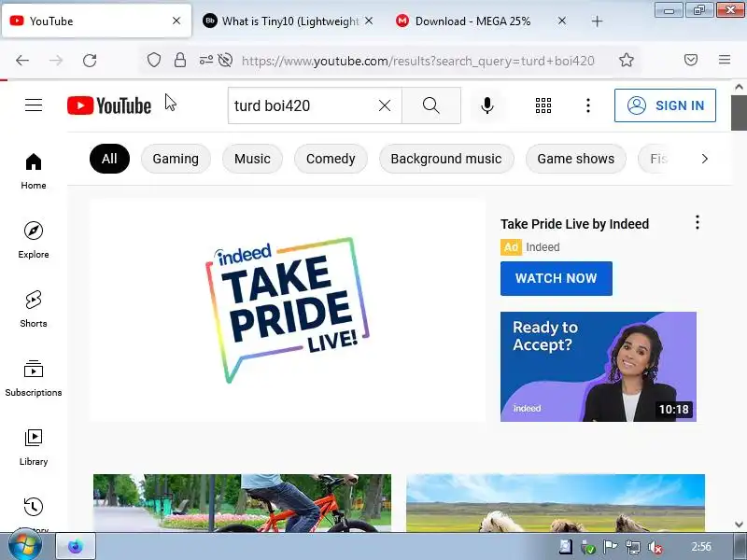The width and height of the screenshot is (747, 560).
Task: Open the site permissions icon
Action: pyautogui.click(x=205, y=60)
